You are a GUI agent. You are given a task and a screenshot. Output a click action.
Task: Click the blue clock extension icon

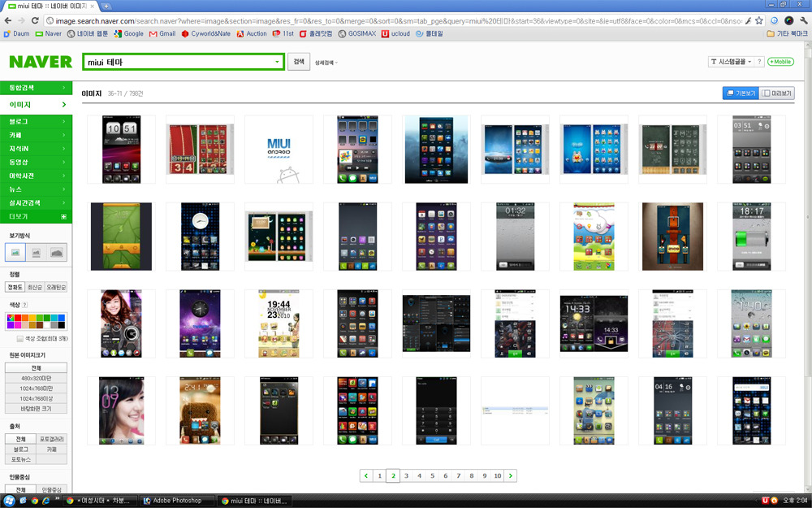click(774, 21)
